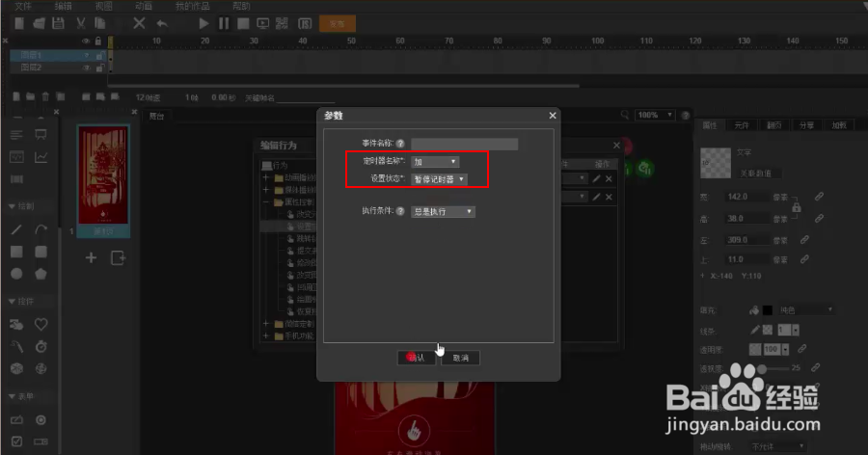Click help icon beside 执行条件
The image size is (868, 455).
tap(400, 211)
